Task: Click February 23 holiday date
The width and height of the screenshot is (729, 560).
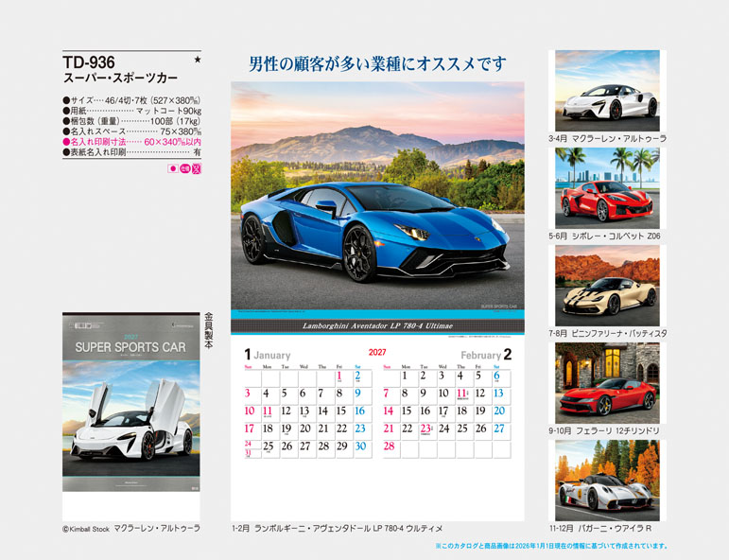Action: tap(425, 429)
